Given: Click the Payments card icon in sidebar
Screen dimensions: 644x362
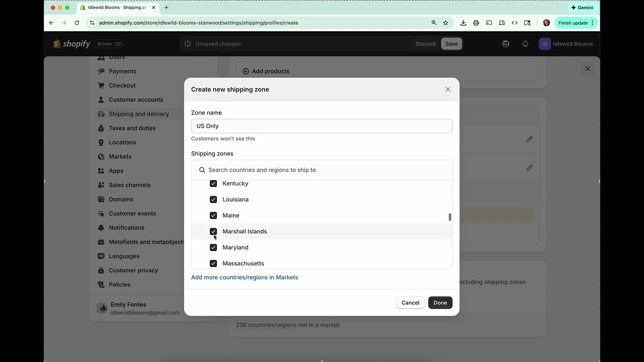Looking at the screenshot, I should pos(101,71).
